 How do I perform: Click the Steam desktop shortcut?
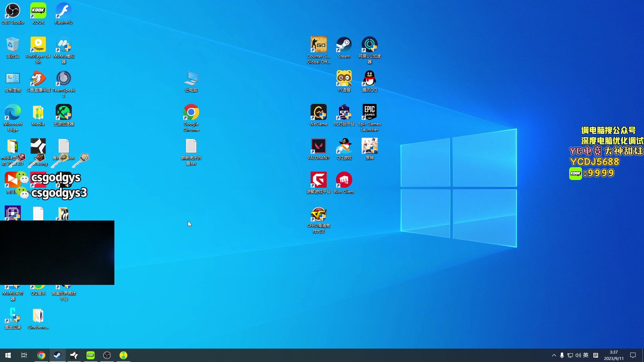(x=344, y=48)
